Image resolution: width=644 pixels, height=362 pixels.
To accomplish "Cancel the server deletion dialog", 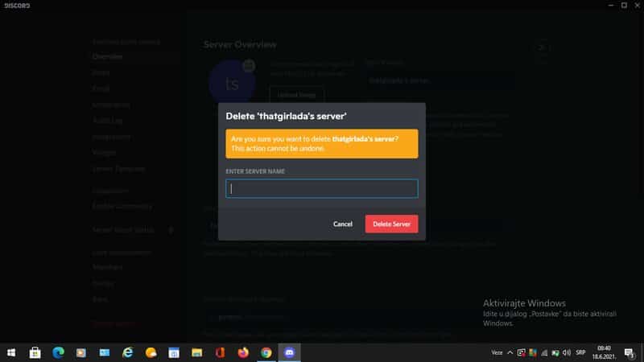I will [343, 224].
